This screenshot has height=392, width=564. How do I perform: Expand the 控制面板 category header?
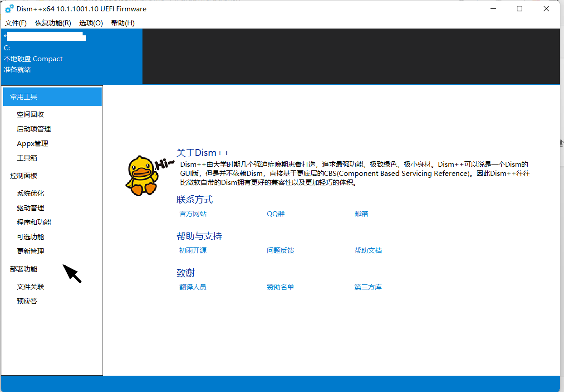pos(24,176)
